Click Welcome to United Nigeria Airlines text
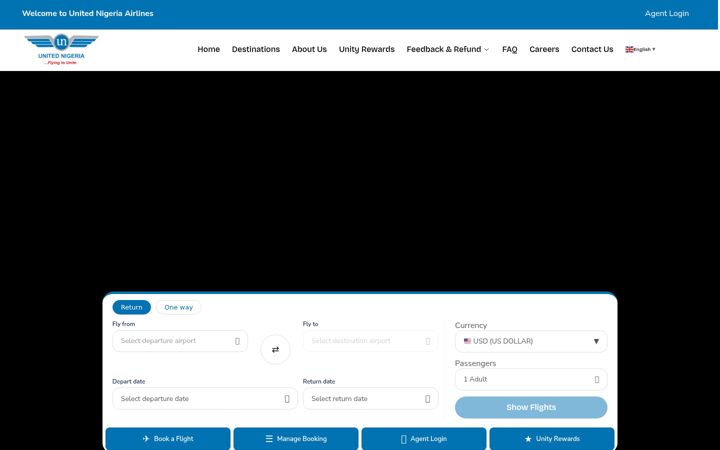The image size is (720, 450). [x=88, y=13]
